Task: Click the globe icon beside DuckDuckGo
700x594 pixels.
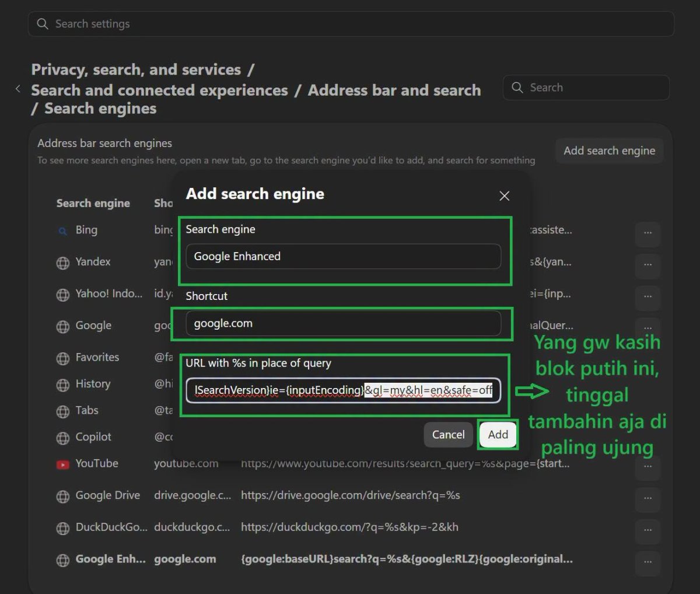Action: (x=62, y=528)
